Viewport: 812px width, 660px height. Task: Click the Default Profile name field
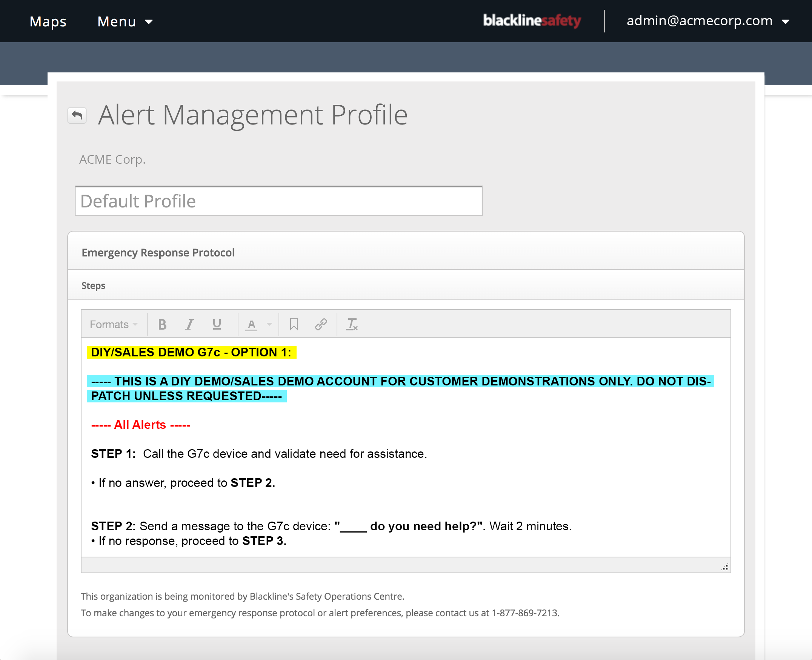278,201
